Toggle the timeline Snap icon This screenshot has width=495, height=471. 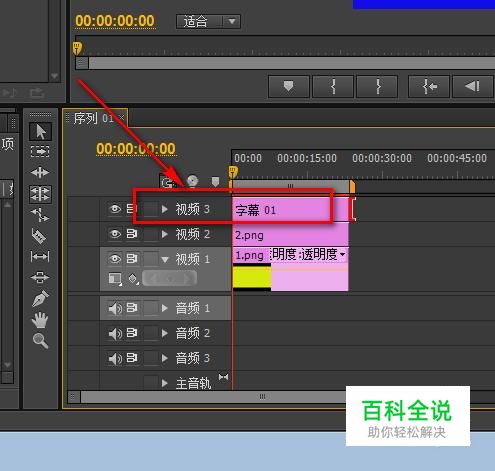(x=168, y=182)
